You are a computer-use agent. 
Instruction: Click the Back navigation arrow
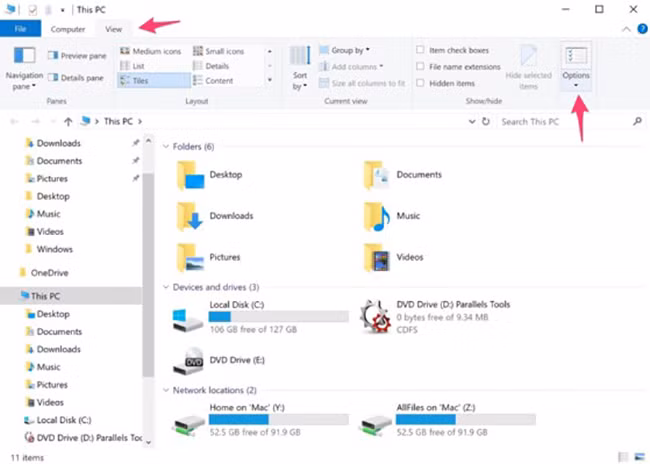point(15,121)
